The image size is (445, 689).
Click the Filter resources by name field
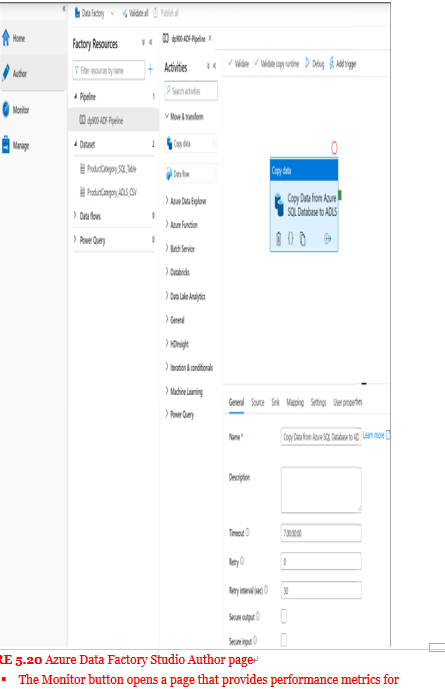pyautogui.click(x=109, y=70)
